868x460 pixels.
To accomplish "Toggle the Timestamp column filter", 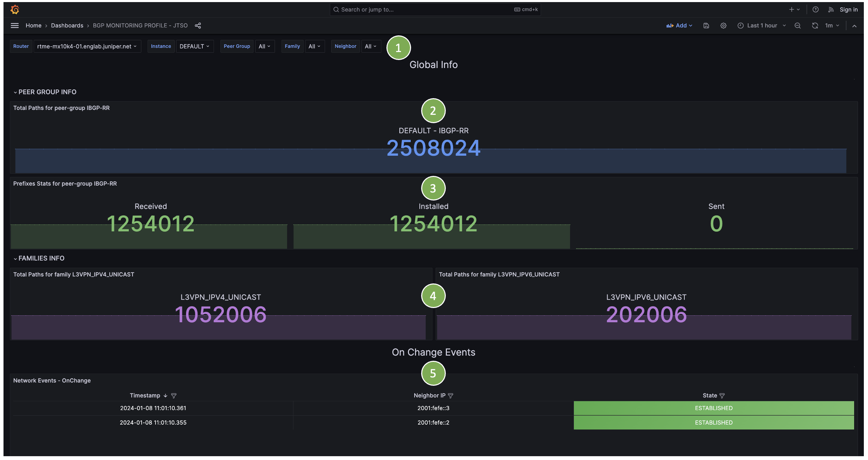I will [x=174, y=395].
